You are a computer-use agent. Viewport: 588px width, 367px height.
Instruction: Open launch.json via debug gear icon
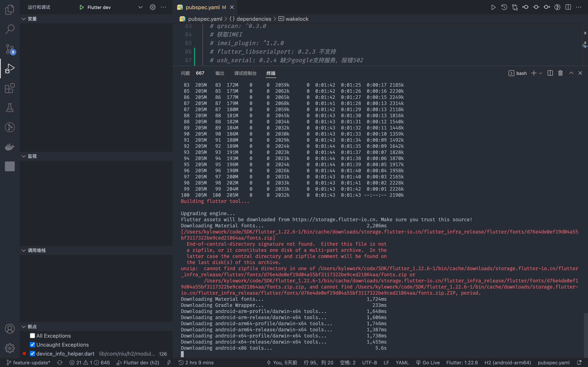pyautogui.click(x=153, y=7)
